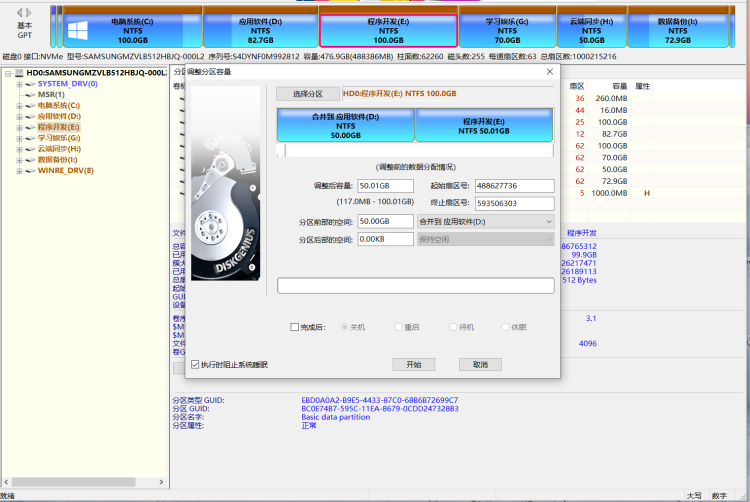The width and height of the screenshot is (750, 502).
Task: Click the 合并到 应用软件(D:) 50.00GB preview block
Action: [x=346, y=126]
